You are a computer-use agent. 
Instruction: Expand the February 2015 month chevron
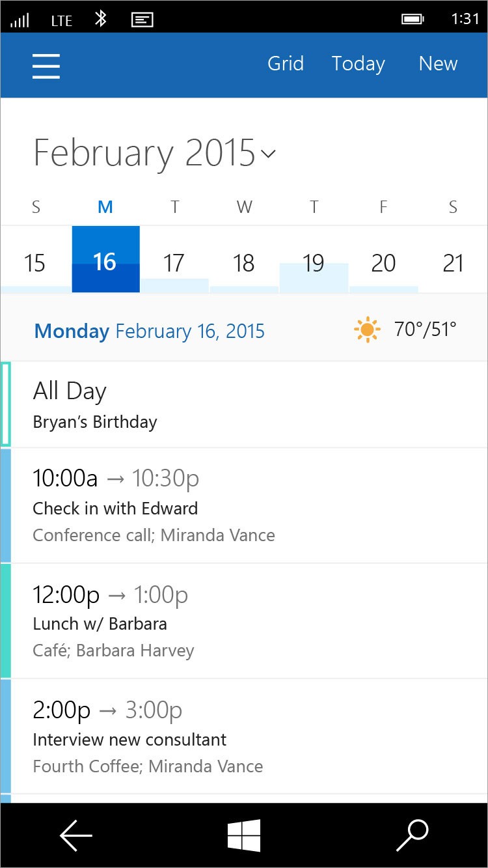(268, 154)
